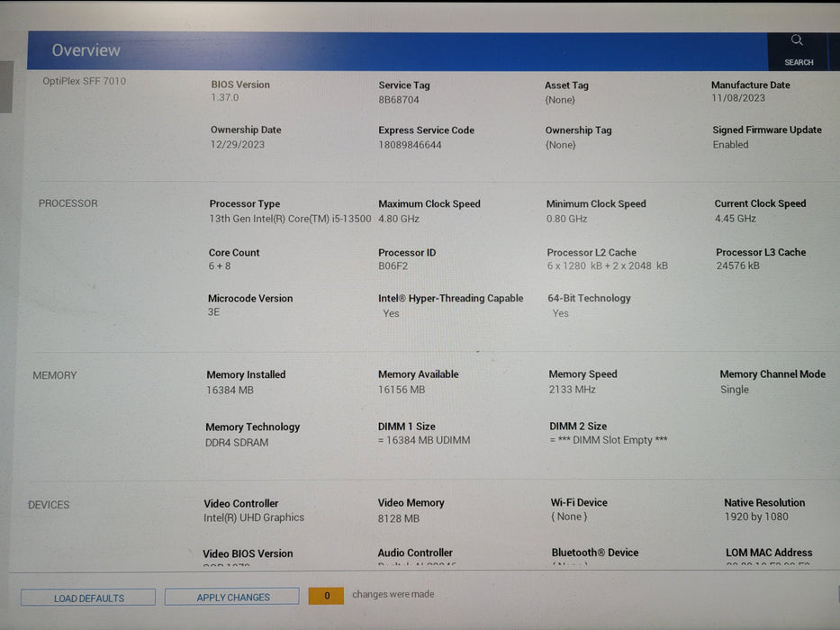Click the LOM MAC Address label
The image size is (840, 630).
[x=769, y=553]
